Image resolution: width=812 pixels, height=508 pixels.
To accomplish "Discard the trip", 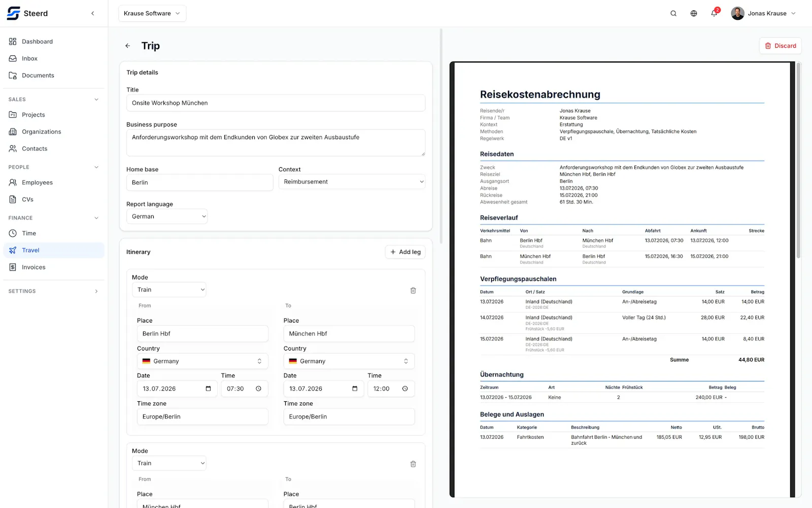I will (781, 46).
